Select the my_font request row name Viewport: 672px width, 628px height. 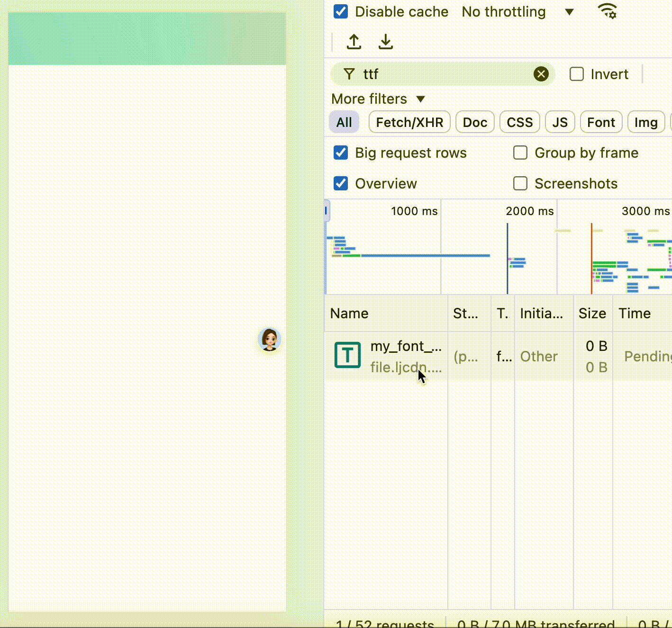406,346
